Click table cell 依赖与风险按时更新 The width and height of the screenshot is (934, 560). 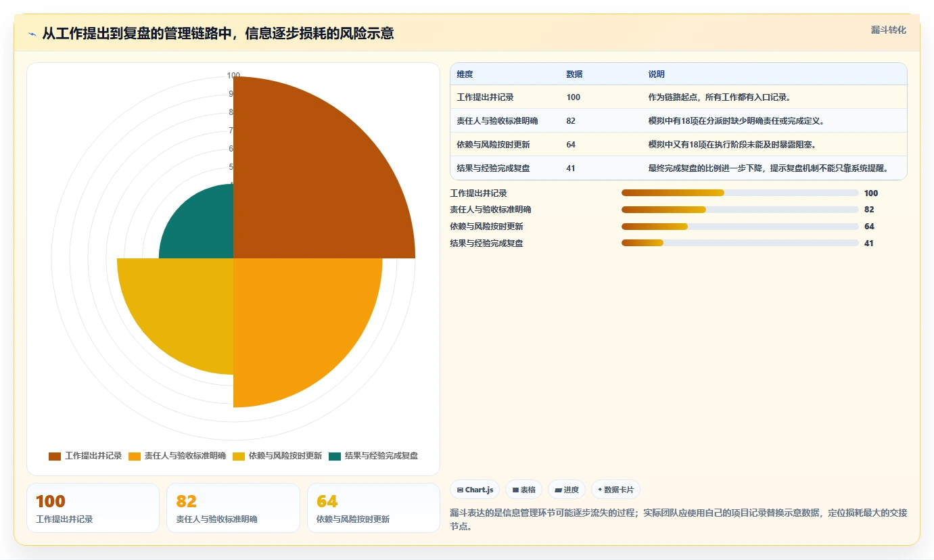pyautogui.click(x=493, y=145)
